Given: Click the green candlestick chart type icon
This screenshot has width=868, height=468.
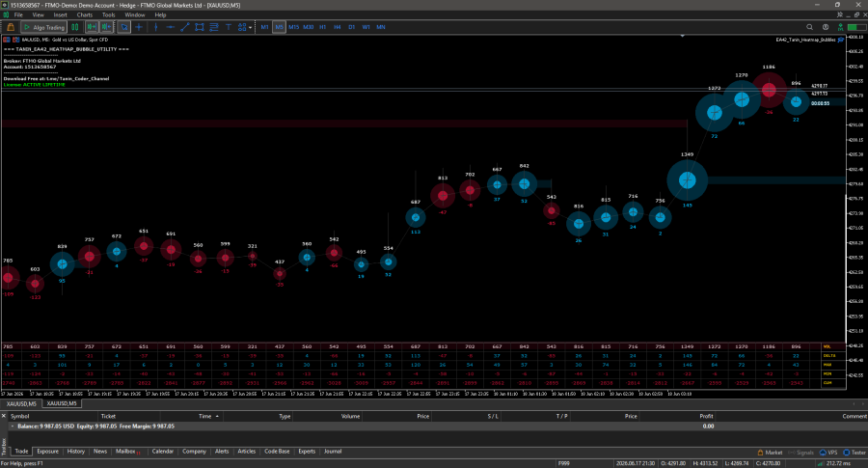Looking at the screenshot, I should click(x=74, y=27).
